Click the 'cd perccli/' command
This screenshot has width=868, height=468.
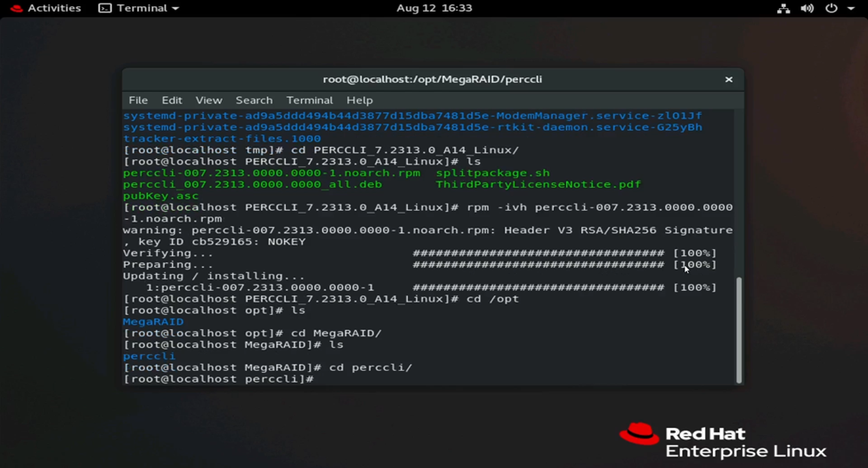370,367
